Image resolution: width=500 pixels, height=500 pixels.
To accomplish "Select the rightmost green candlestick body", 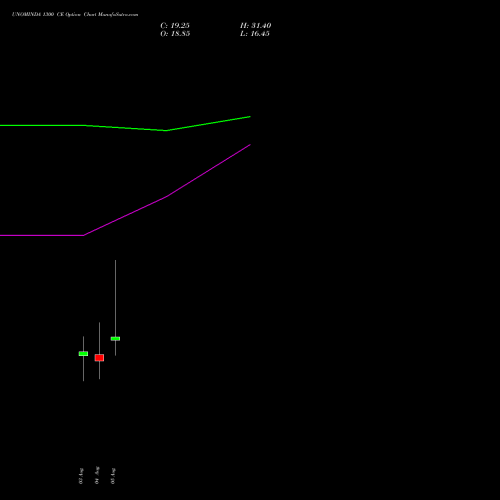I will coord(115,339).
